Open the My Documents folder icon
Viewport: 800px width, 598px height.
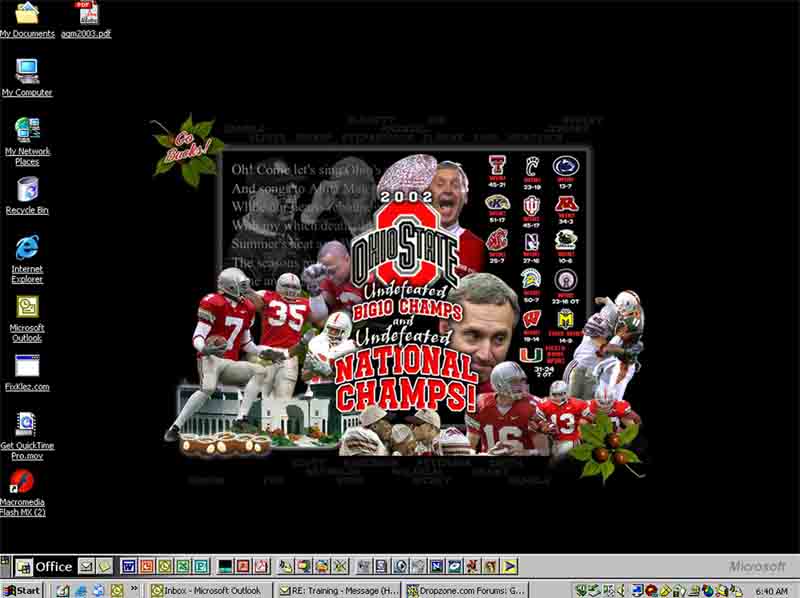coord(27,13)
